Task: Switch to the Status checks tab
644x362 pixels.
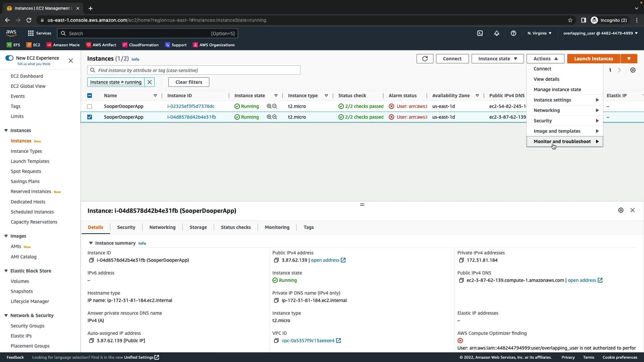Action: click(x=235, y=227)
